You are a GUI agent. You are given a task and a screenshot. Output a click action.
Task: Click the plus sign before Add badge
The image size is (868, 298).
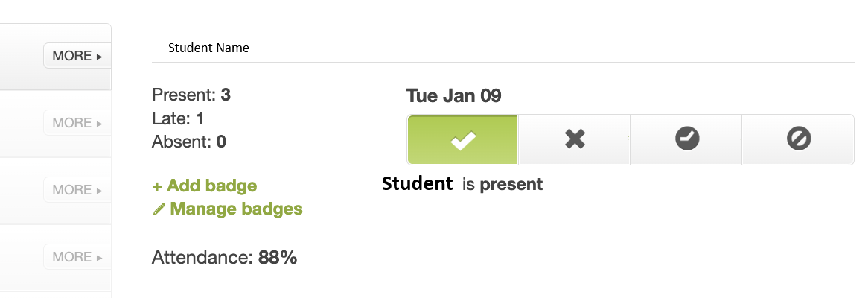(x=156, y=186)
